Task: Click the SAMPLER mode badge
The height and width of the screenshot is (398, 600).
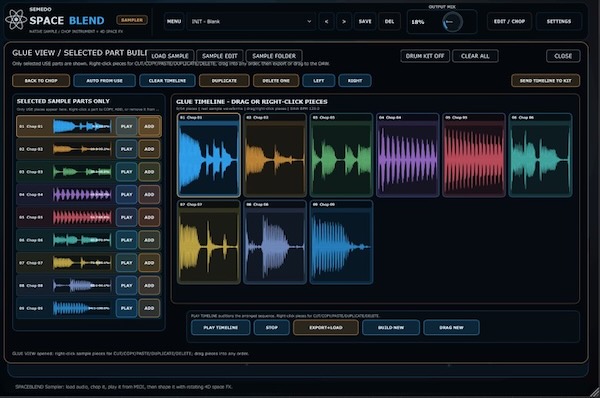Action: 132,20
